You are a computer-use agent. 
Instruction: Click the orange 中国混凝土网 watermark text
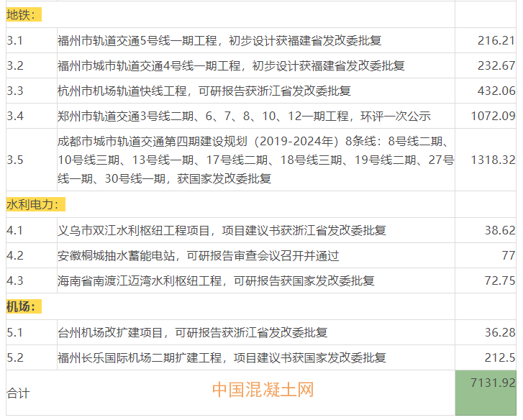pyautogui.click(x=263, y=390)
